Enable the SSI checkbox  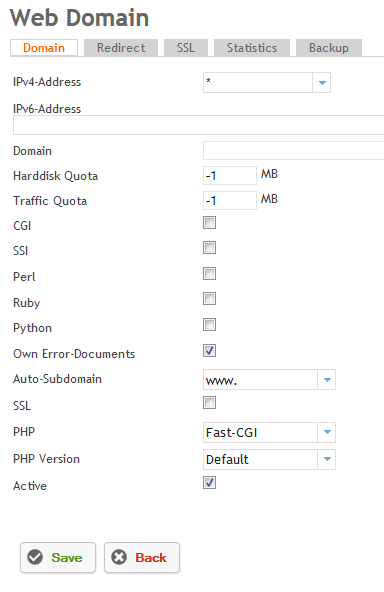(x=210, y=248)
